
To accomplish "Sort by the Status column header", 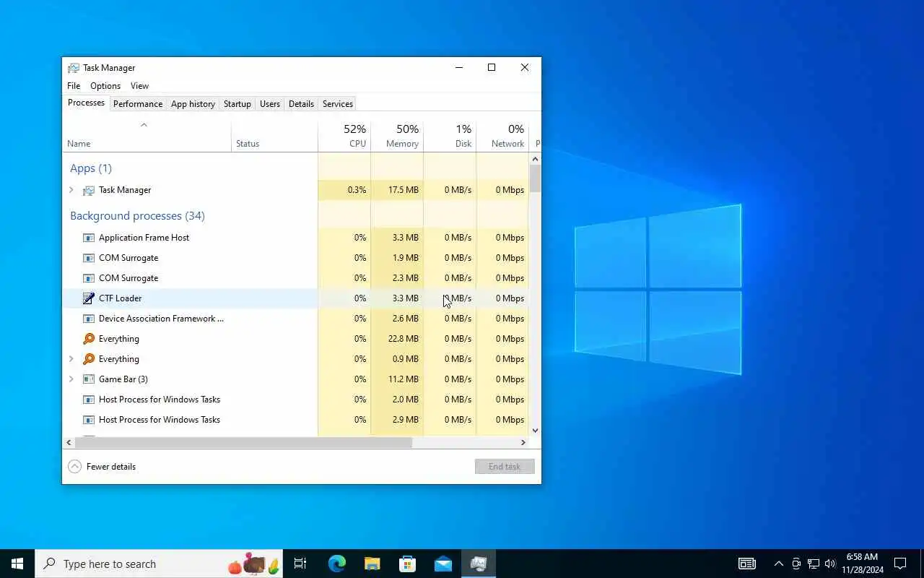I will coord(275,136).
